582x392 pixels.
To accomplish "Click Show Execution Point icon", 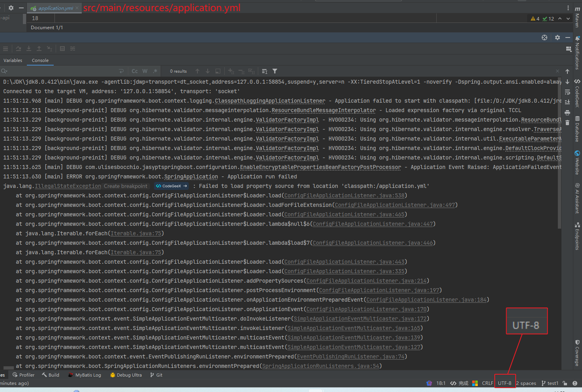I will pyautogui.click(x=5, y=49).
